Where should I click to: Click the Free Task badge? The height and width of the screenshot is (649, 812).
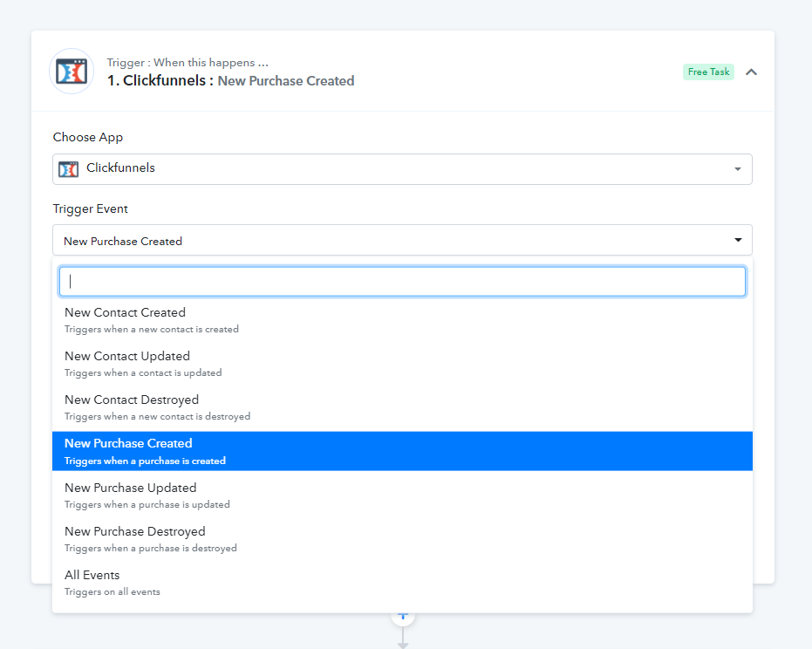(708, 72)
